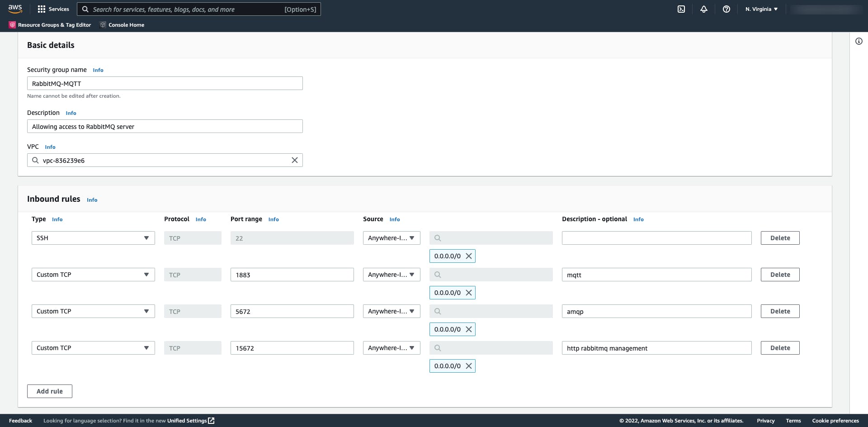Delete the SSH inbound rule
This screenshot has height=427, width=868.
(x=780, y=238)
